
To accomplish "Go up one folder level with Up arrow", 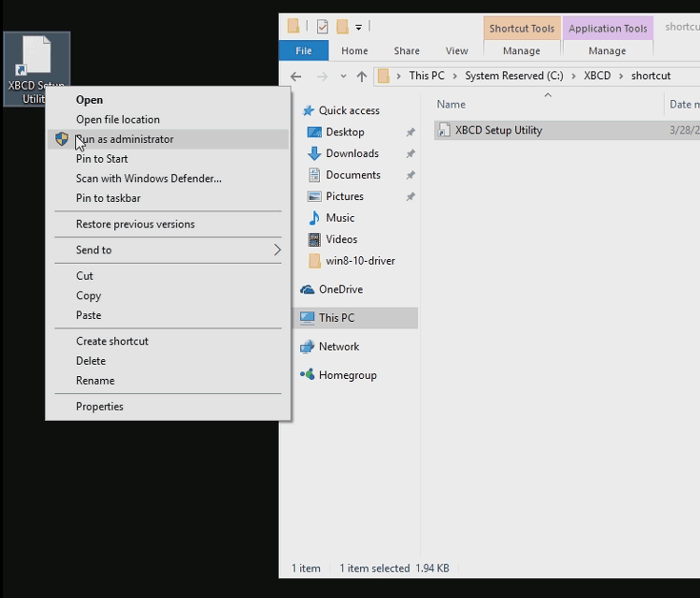I will [362, 76].
